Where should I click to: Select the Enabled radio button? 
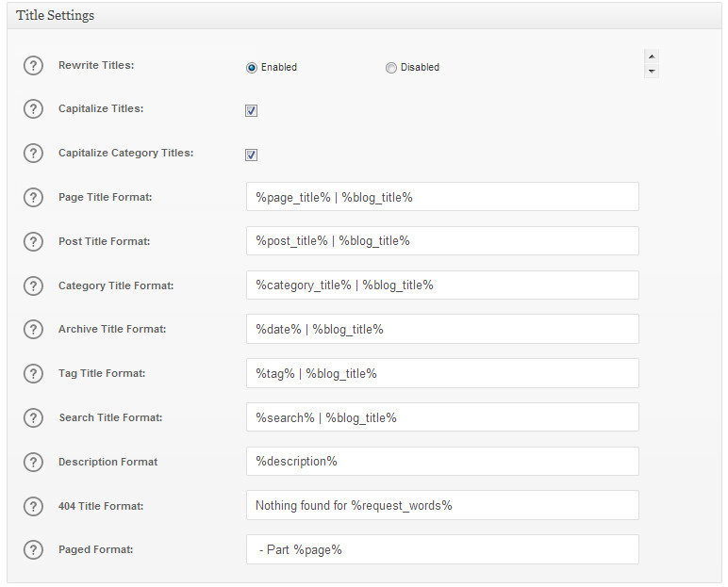pos(251,68)
